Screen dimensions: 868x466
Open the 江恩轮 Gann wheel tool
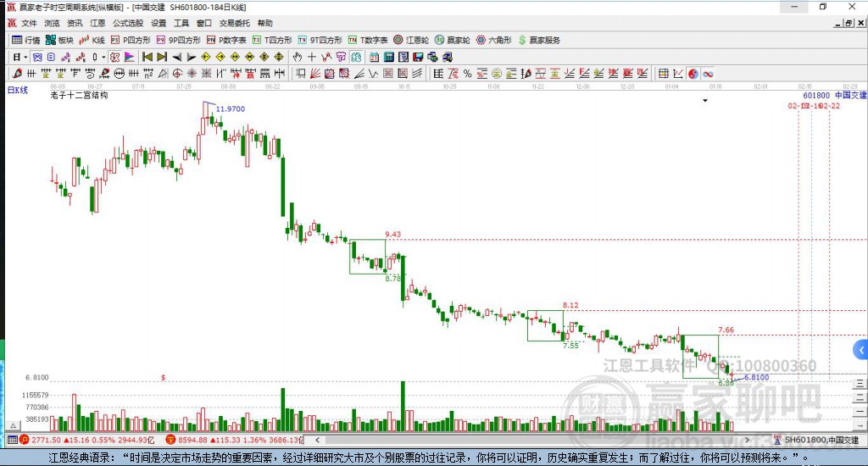point(410,40)
